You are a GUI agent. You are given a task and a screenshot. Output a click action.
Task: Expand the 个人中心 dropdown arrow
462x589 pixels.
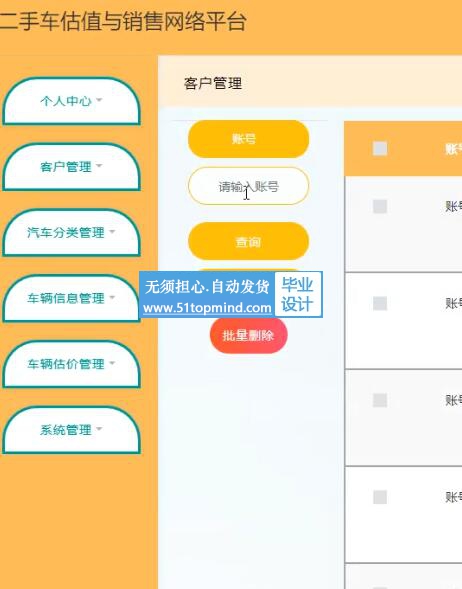click(99, 100)
